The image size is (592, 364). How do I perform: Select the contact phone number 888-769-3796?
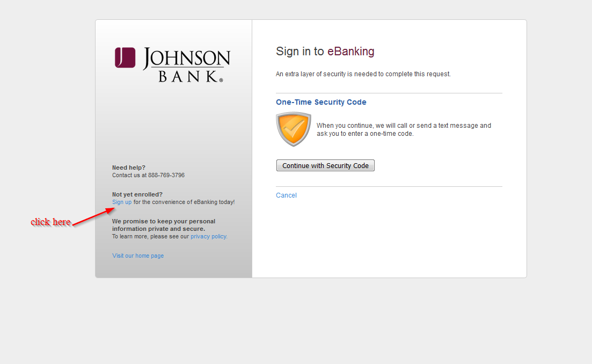[166, 175]
